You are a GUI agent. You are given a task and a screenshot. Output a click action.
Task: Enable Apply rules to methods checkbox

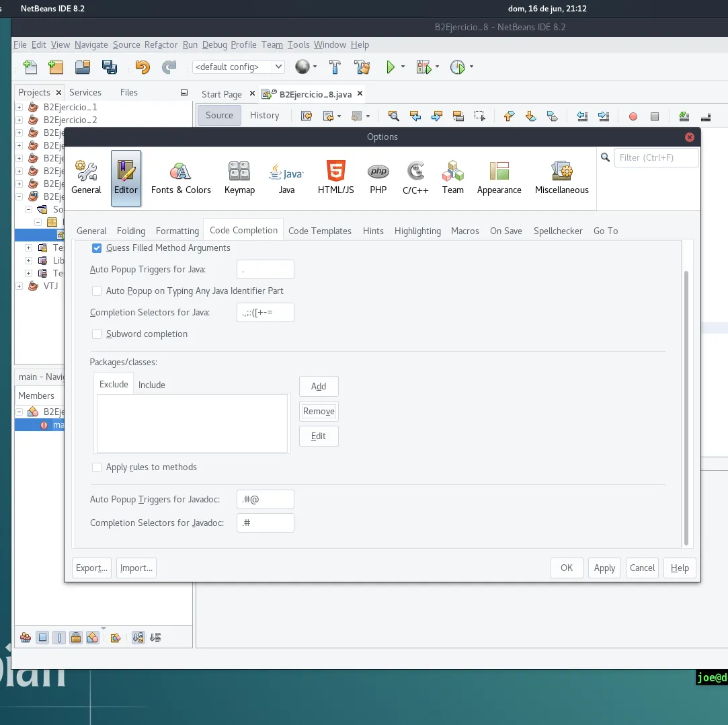tap(97, 467)
